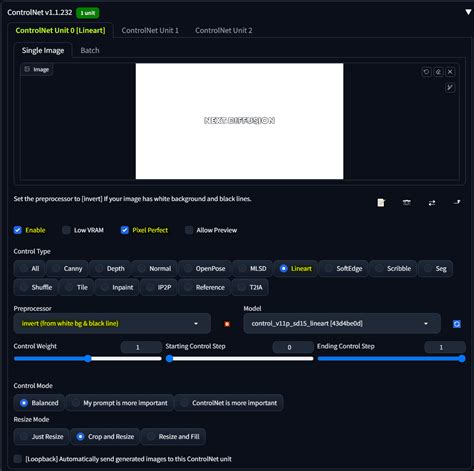The width and height of the screenshot is (474, 471).
Task: Check the Allow Preview option
Action: pyautogui.click(x=189, y=230)
